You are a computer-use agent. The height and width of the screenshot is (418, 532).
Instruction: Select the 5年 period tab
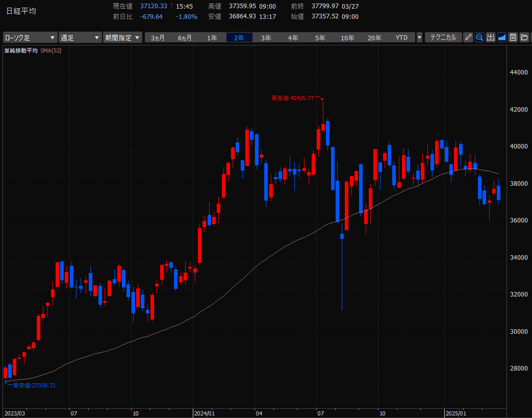tap(320, 38)
